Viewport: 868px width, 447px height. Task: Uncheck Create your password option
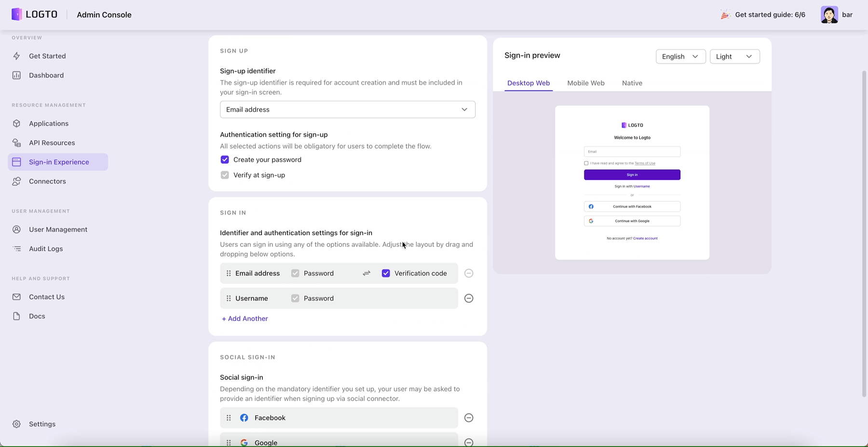click(x=224, y=159)
